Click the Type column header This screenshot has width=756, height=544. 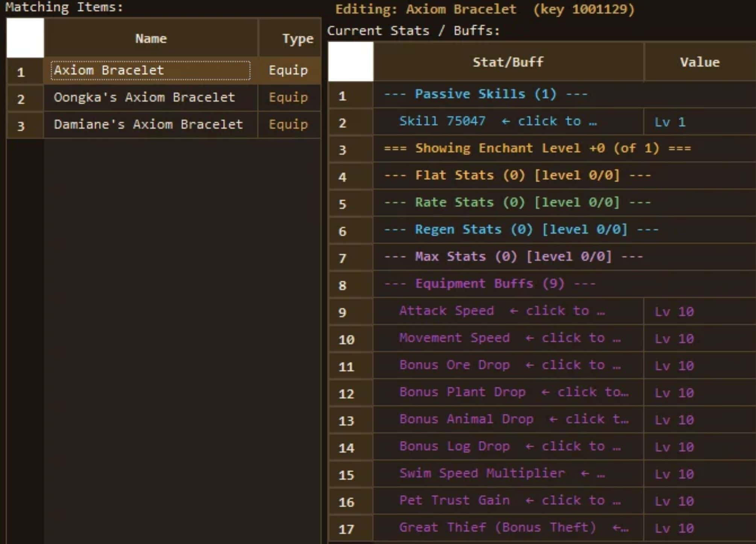click(x=297, y=38)
